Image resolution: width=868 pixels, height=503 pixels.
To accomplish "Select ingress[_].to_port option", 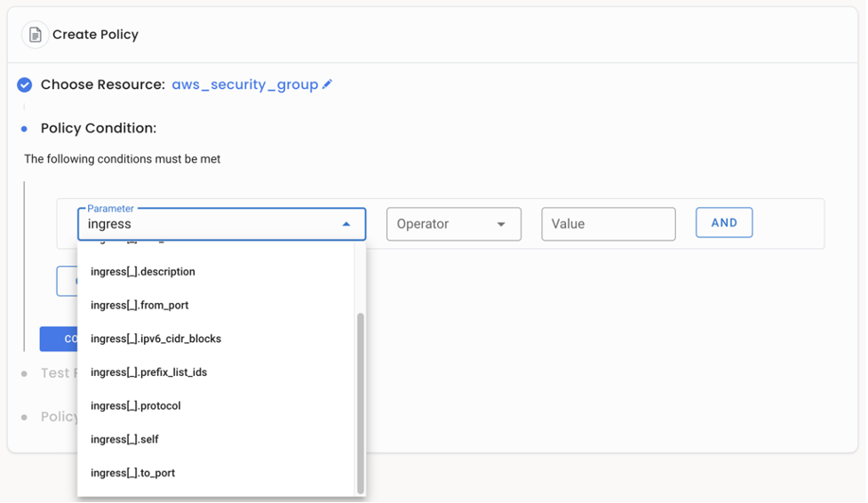I will pyautogui.click(x=132, y=473).
